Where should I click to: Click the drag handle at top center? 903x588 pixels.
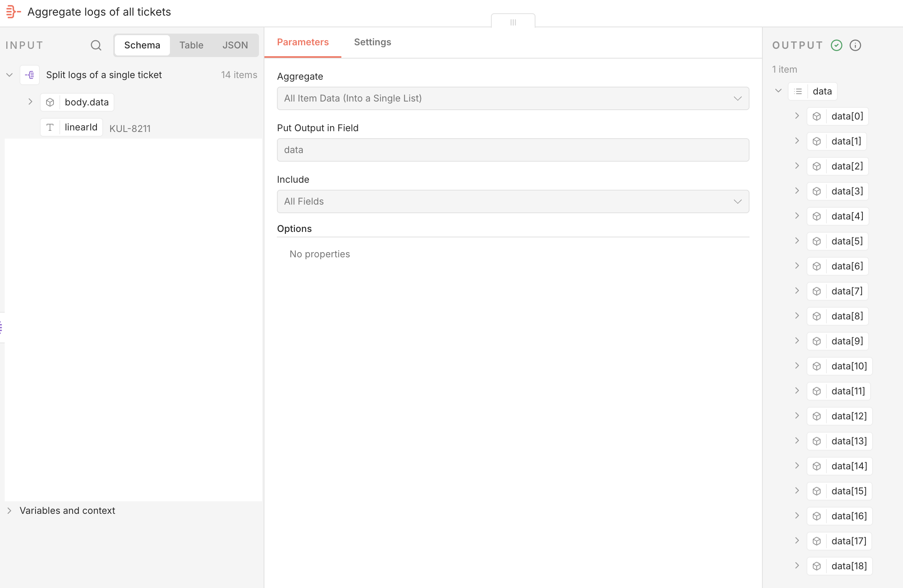tap(513, 22)
